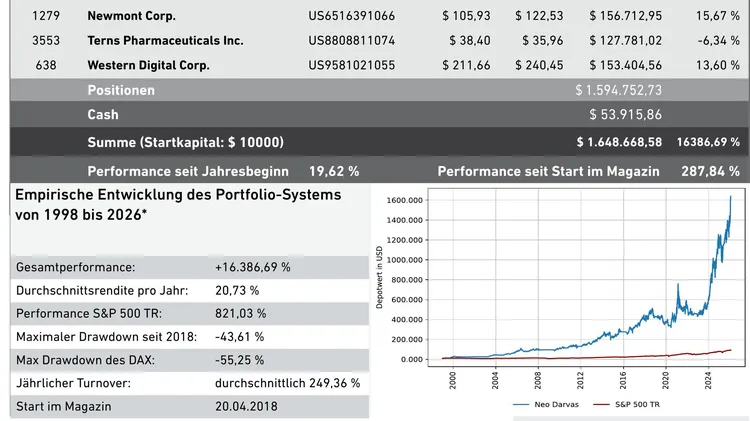Image resolution: width=750 pixels, height=421 pixels.
Task: Click ISIN US9581021055 for Western Digital
Action: click(x=351, y=66)
